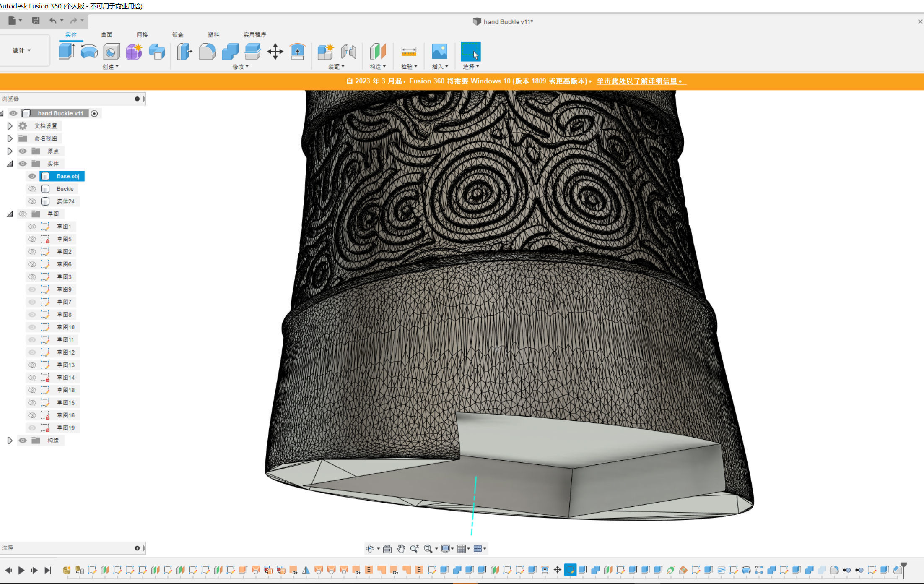Toggle visibility of sketch 草图1
Viewport: 924px width, 584px height.
pyautogui.click(x=32, y=227)
